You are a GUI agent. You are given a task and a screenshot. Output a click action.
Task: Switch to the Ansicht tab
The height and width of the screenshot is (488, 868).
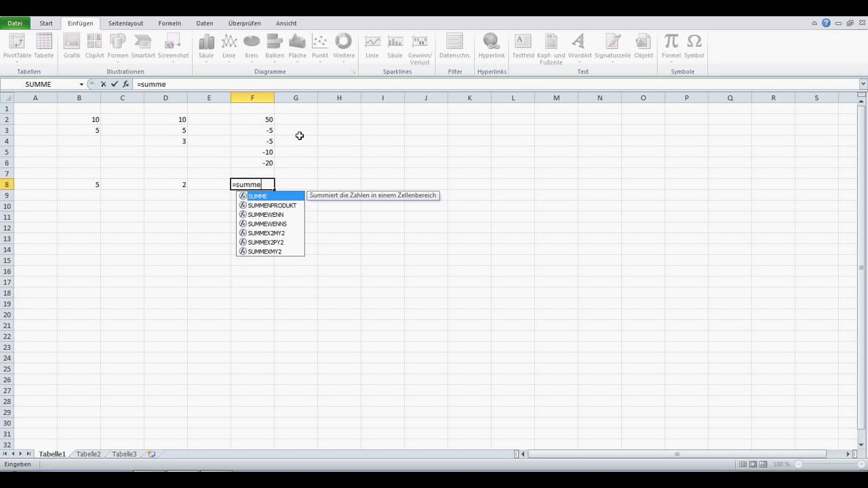(286, 23)
